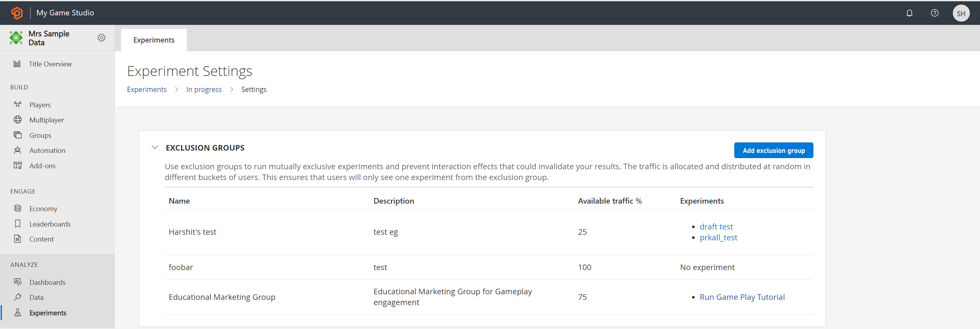980x329 pixels.
Task: Click Settings breadcrumb text
Action: [x=254, y=89]
